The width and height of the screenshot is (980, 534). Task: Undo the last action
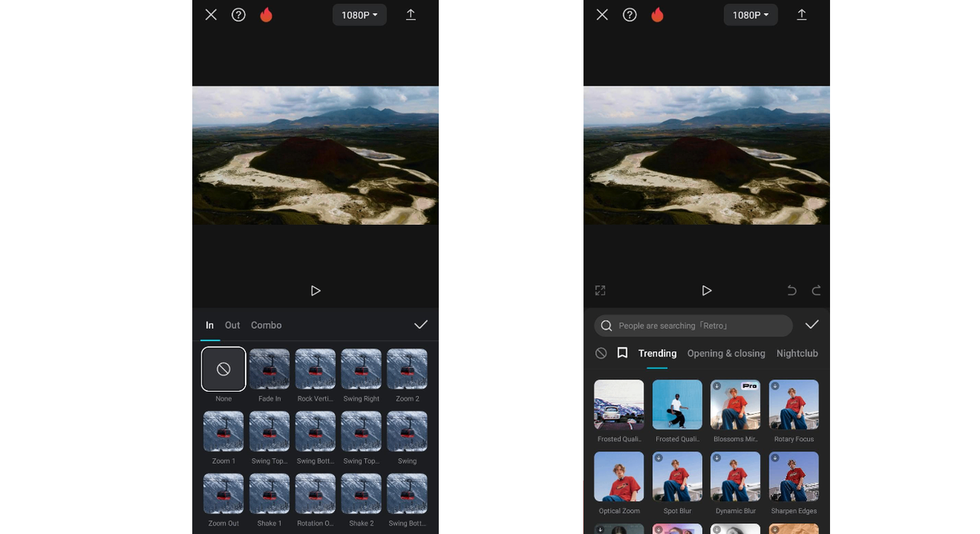click(x=792, y=291)
